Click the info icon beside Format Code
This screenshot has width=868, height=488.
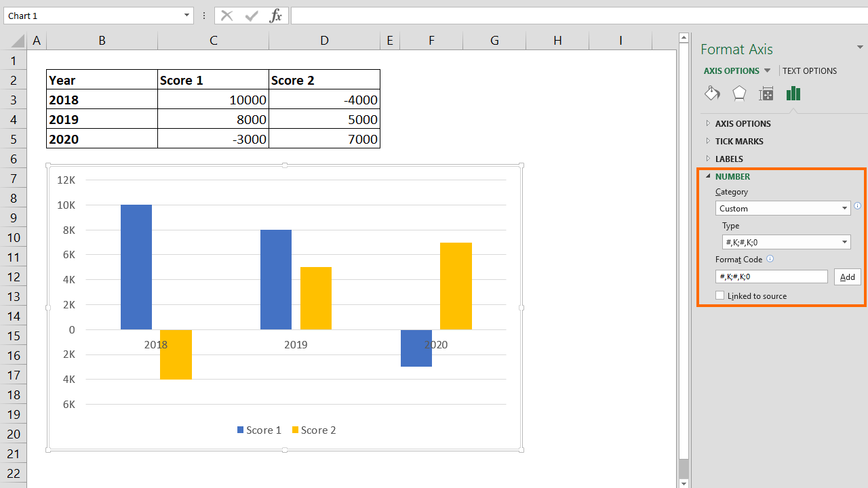click(770, 259)
